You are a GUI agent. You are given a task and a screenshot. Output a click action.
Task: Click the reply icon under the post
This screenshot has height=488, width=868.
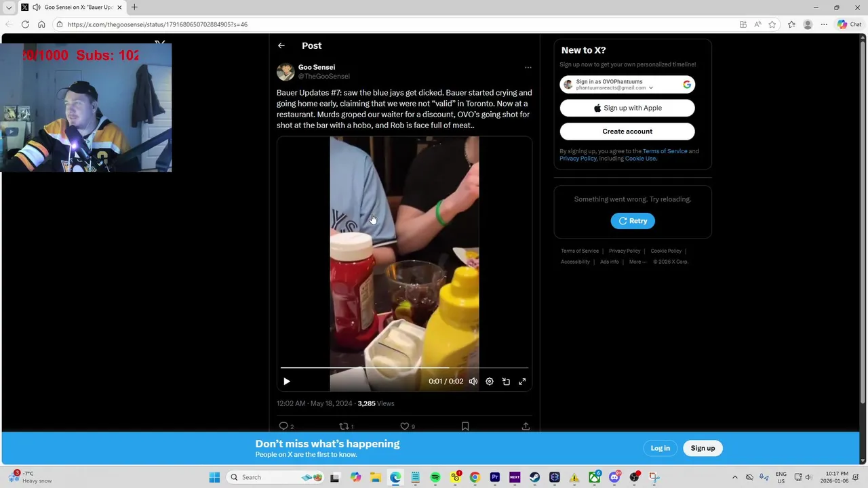point(283,426)
